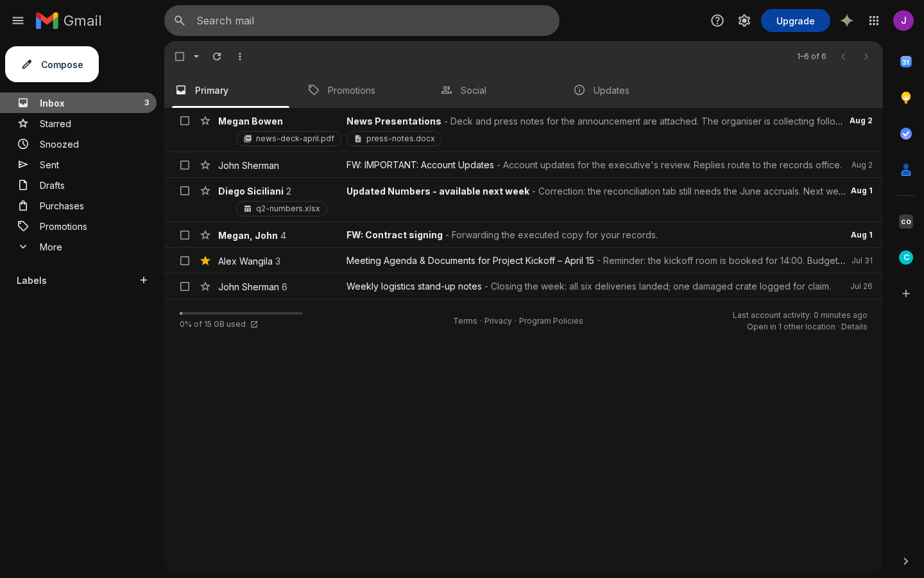Go to newer messages page arrow

click(x=843, y=57)
